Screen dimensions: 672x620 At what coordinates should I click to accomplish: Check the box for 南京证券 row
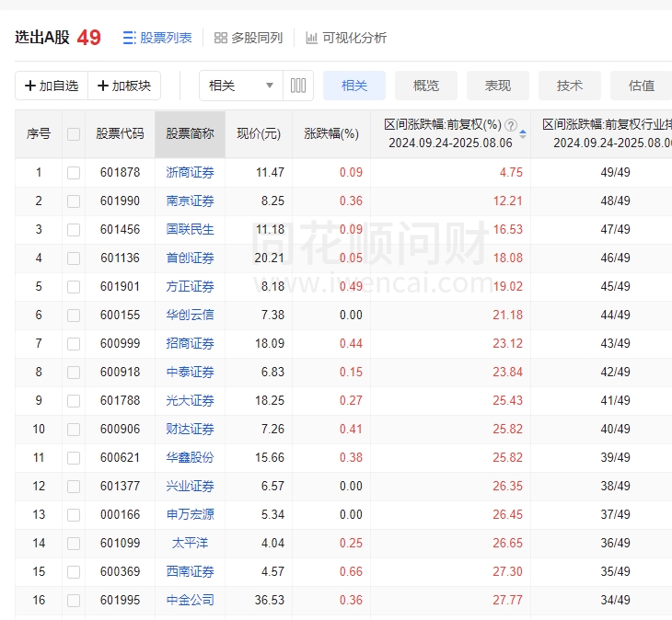point(74,201)
